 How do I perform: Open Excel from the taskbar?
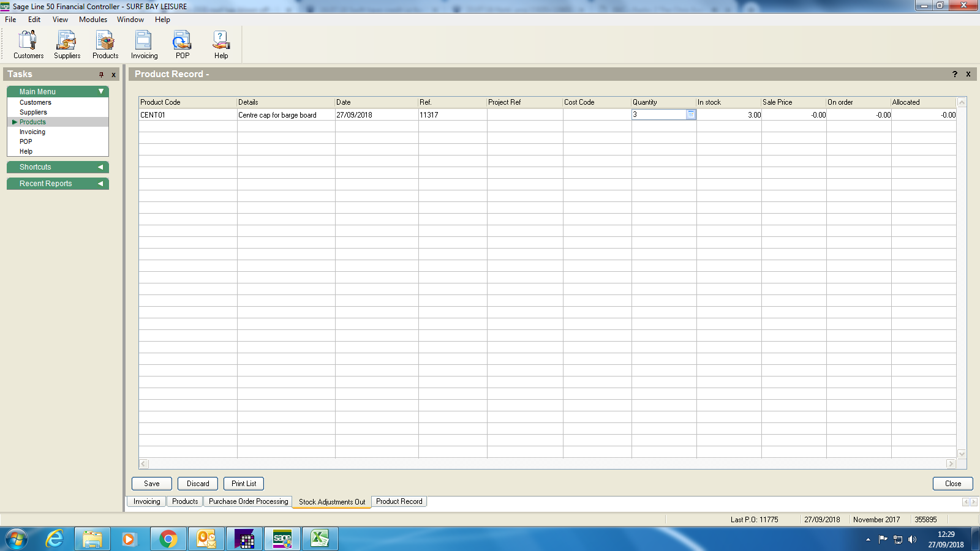(320, 539)
